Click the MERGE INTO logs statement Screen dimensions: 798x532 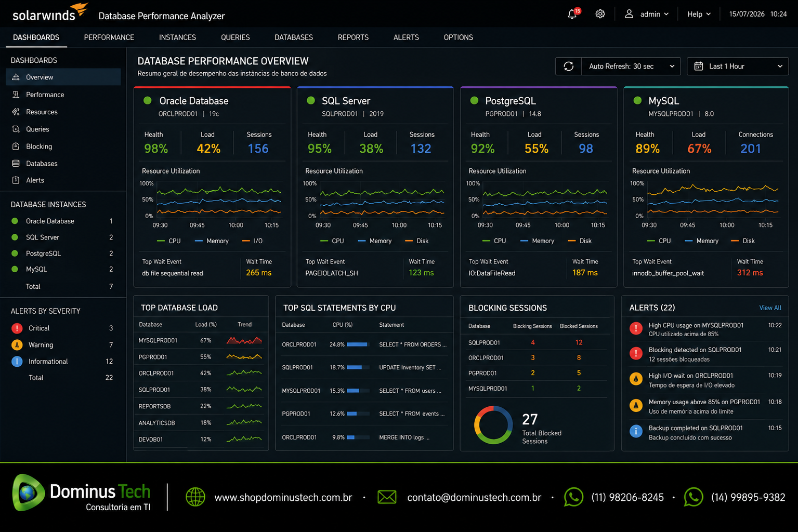click(x=404, y=437)
